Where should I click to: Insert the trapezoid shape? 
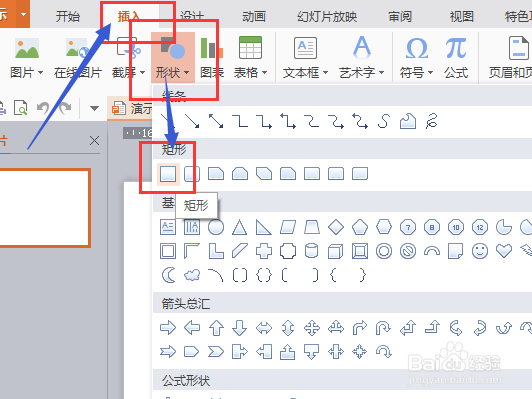click(x=312, y=227)
